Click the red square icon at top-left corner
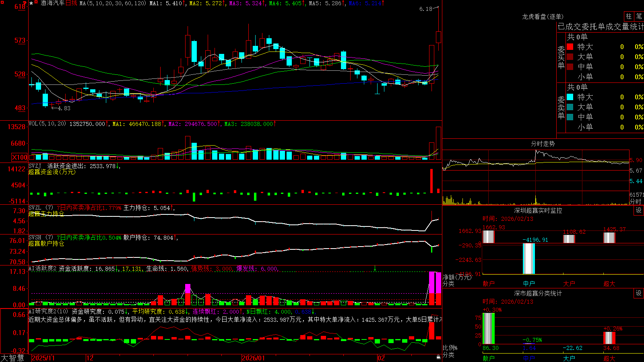Screen dimensions: 644x362 click(x=2, y=2)
